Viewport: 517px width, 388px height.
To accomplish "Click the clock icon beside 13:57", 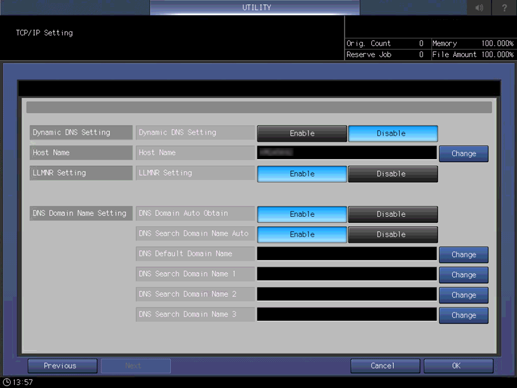I will [x=7, y=382].
